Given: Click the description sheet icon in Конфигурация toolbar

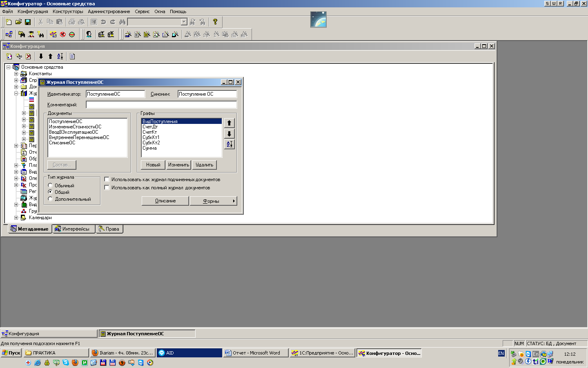Looking at the screenshot, I should tap(72, 56).
